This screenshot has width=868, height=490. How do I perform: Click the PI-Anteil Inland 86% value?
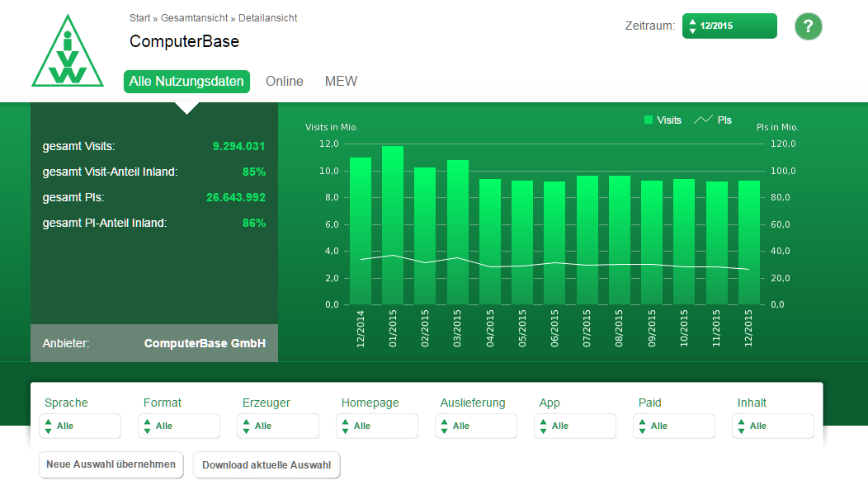click(x=254, y=223)
